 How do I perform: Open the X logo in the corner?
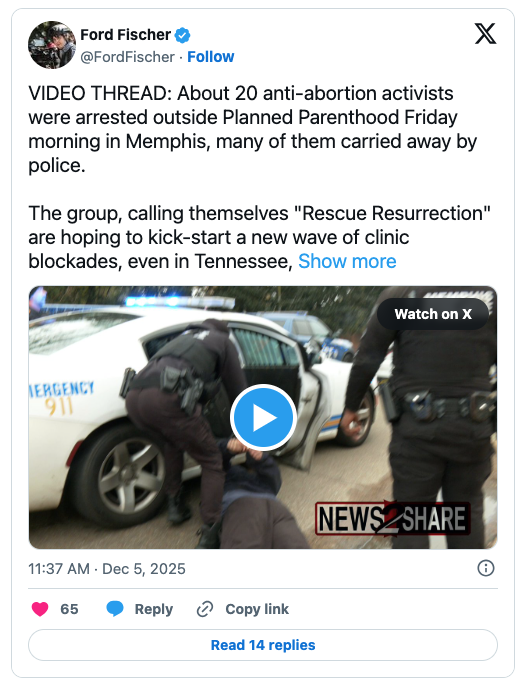[486, 34]
